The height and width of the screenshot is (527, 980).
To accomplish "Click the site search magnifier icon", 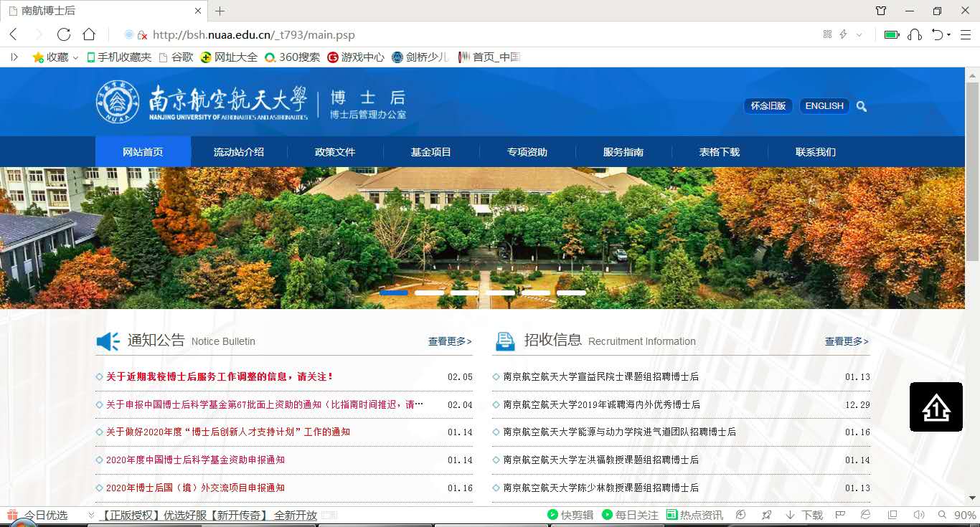I will click(x=862, y=106).
